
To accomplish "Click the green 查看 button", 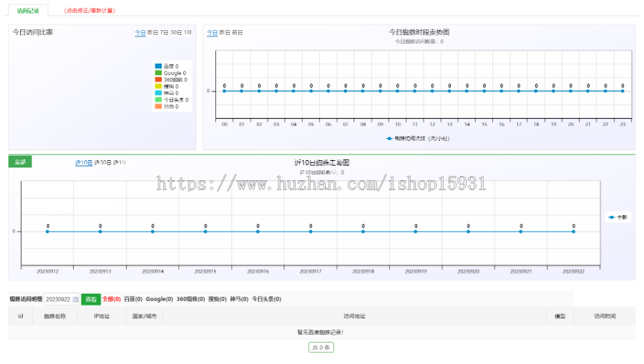I will point(91,300).
